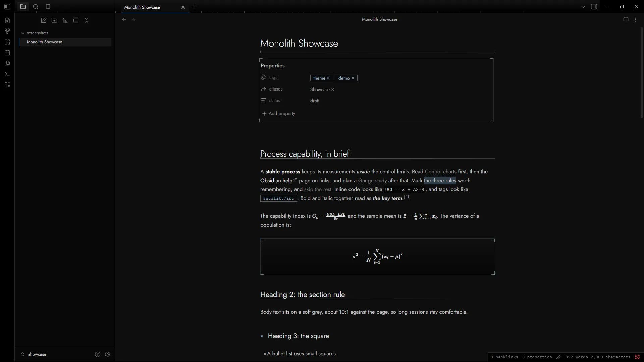Click the draft status value field
This screenshot has width=644, height=362.
[400, 101]
